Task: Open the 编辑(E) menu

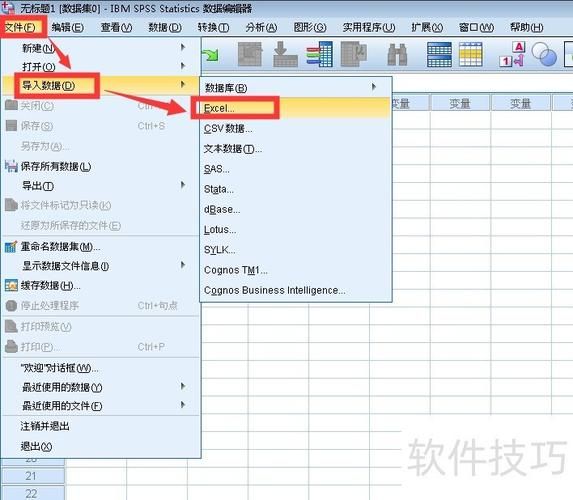Action: pyautogui.click(x=68, y=27)
